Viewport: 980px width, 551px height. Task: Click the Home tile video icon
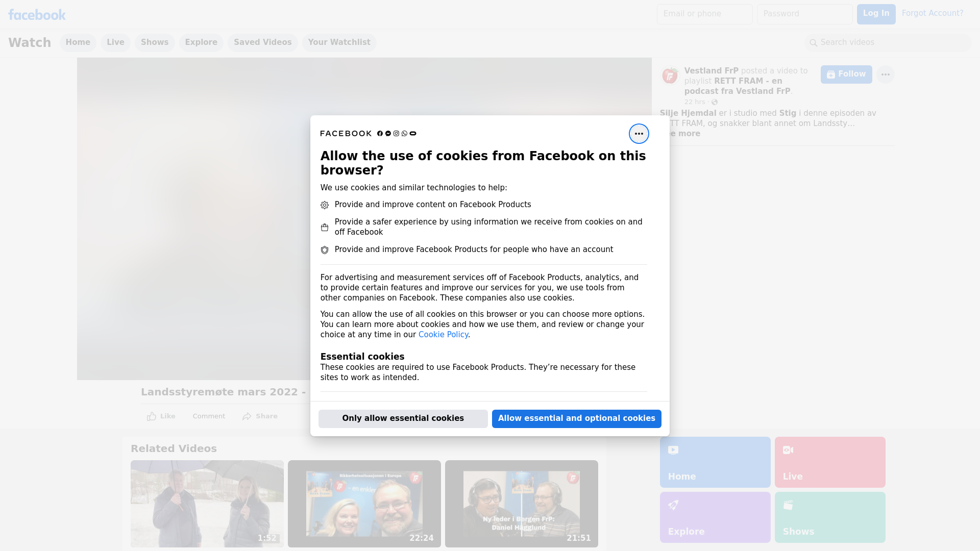coord(673,450)
